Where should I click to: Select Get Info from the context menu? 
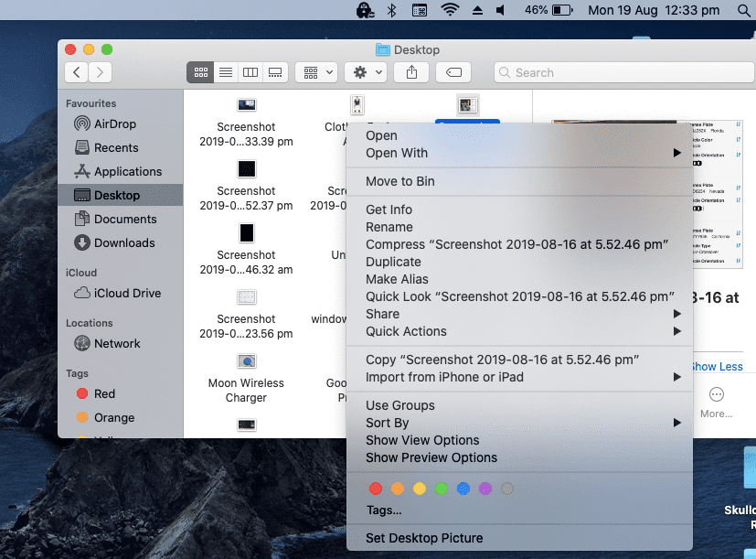389,210
